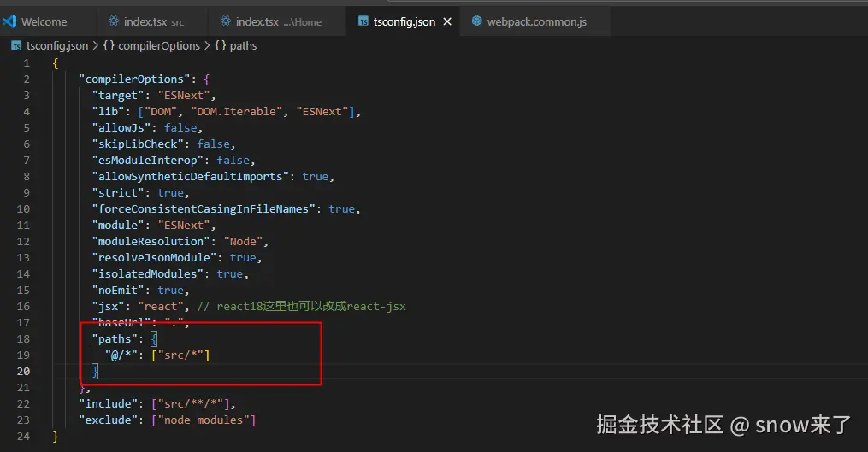Viewport: 868px width, 452px height.
Task: Close the tsconfig.json tab
Action: point(447,21)
